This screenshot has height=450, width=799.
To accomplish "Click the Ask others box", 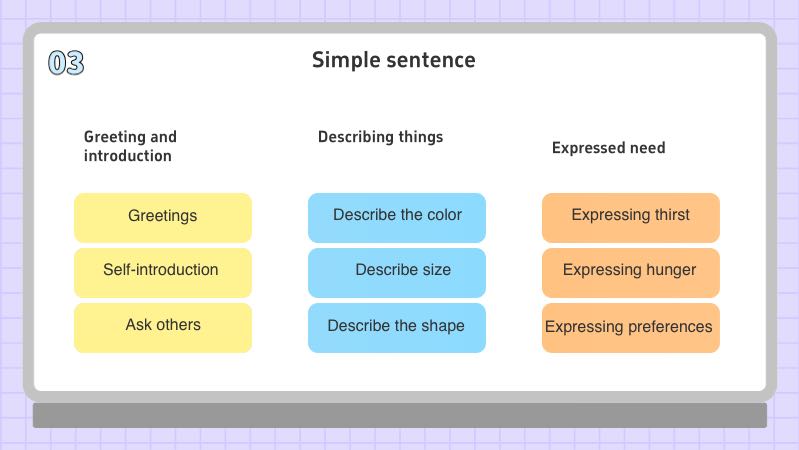I will tap(163, 326).
